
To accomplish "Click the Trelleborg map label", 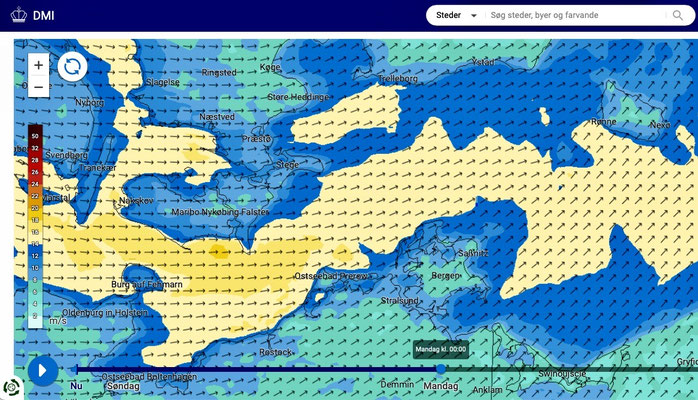I will [398, 79].
